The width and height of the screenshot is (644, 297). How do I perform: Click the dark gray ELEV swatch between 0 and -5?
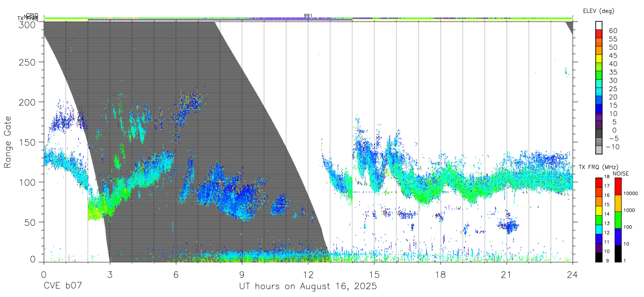pyautogui.click(x=599, y=134)
